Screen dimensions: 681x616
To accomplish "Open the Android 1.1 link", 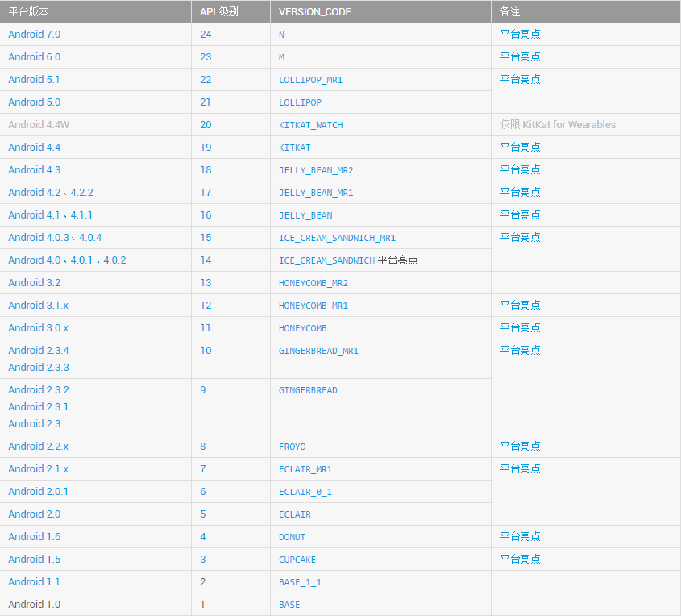I will coord(34,582).
